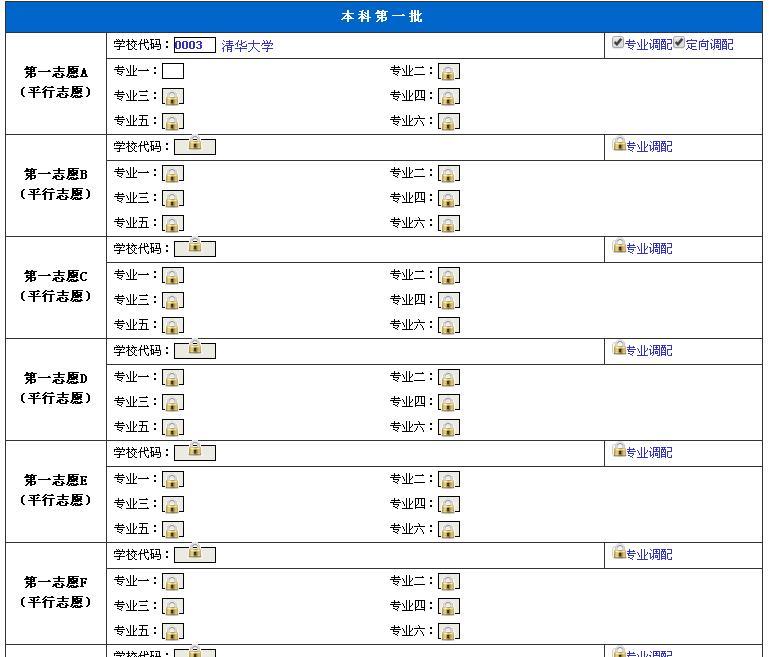Image resolution: width=769 pixels, height=657 pixels.
Task: Click the locked 专业五 field in 第一志愿F
Action: (x=173, y=632)
